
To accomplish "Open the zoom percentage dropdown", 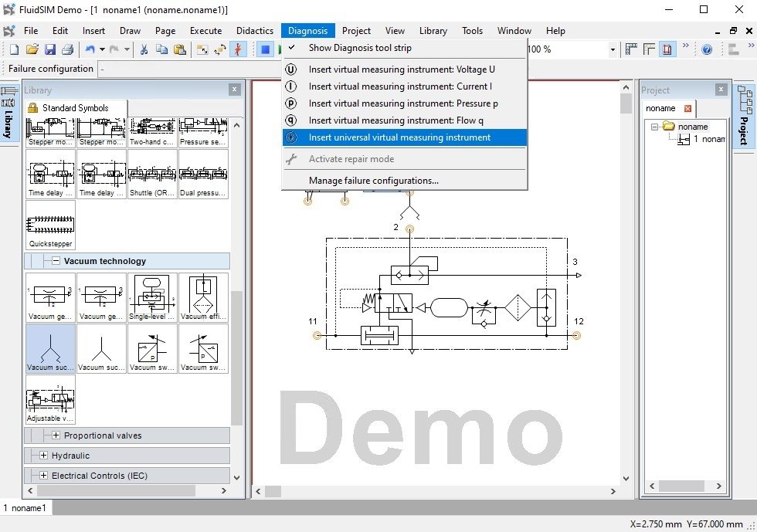I will pyautogui.click(x=613, y=49).
